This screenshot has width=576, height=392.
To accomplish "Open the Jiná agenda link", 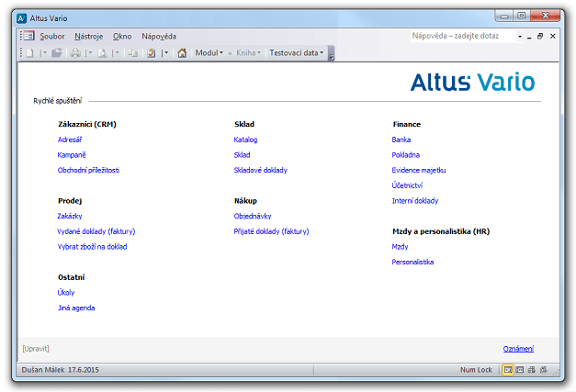I will (76, 308).
